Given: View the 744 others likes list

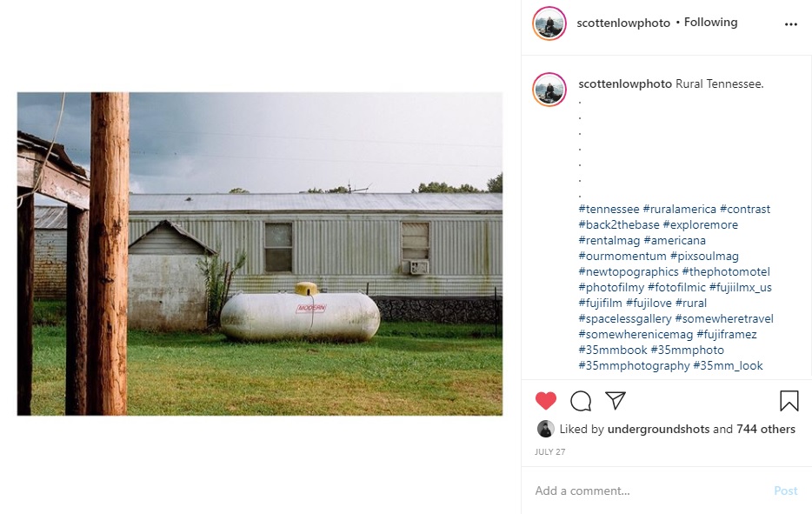Looking at the screenshot, I should coord(766,429).
